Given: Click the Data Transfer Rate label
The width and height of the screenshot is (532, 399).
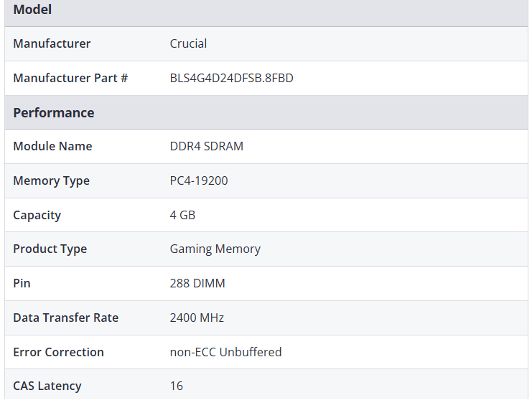Looking at the screenshot, I should (x=66, y=318).
